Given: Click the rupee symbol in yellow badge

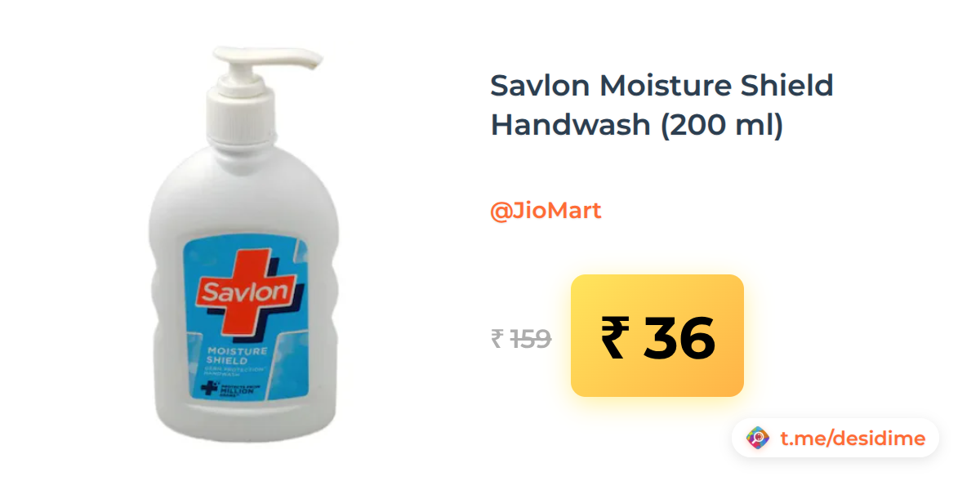Looking at the screenshot, I should tap(615, 338).
